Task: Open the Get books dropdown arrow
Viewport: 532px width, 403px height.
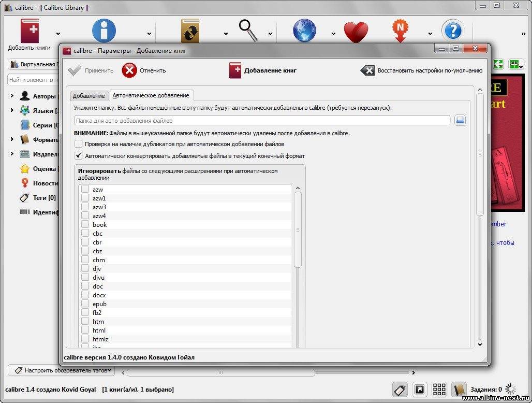Action: [333, 34]
